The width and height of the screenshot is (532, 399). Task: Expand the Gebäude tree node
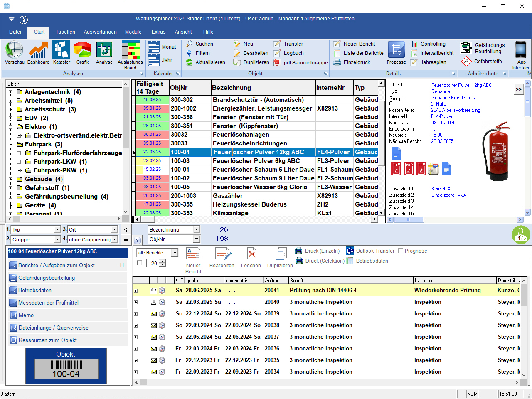tap(11, 180)
